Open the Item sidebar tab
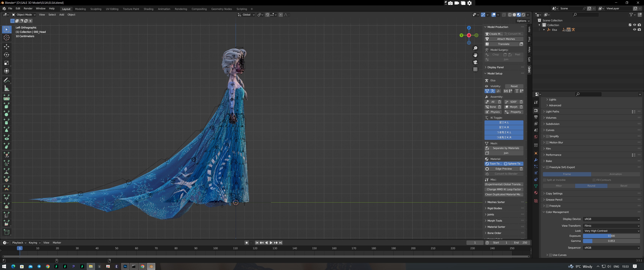This screenshot has height=270, width=644. [529, 30]
